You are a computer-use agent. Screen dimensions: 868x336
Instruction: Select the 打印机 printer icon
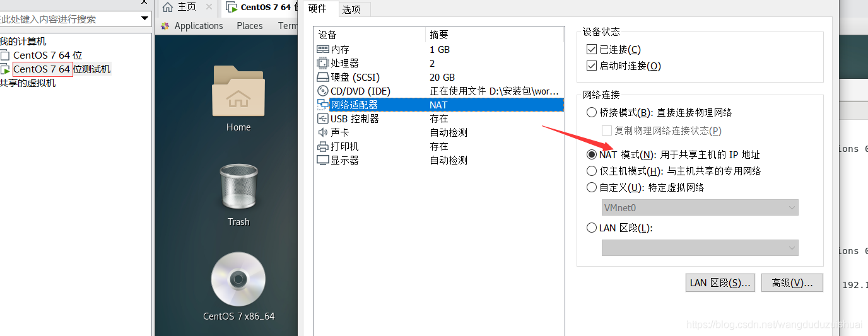322,146
